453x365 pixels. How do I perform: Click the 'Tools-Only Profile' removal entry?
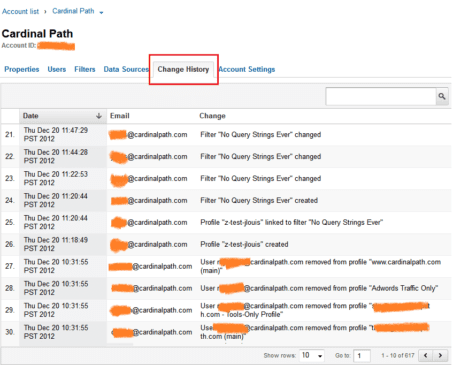315,310
